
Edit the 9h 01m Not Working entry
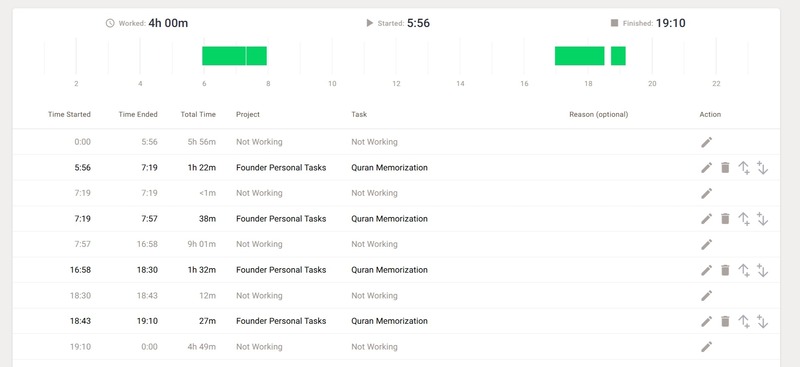(706, 244)
